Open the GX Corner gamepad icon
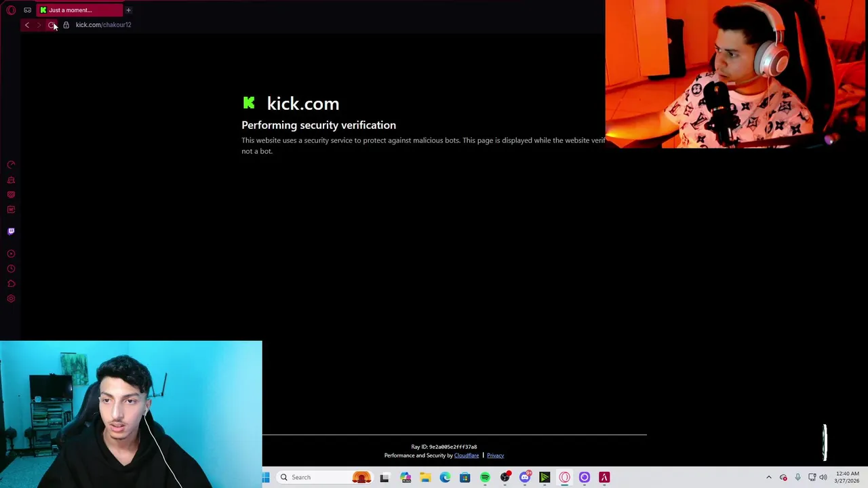This screenshot has width=868, height=488. (27, 10)
